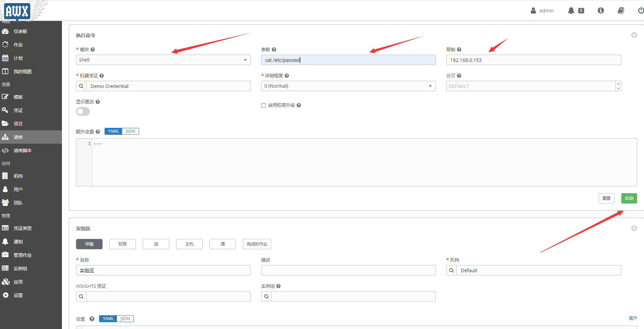Open the 应用 applications sidebar item
The height and width of the screenshot is (329, 644).
[18, 282]
